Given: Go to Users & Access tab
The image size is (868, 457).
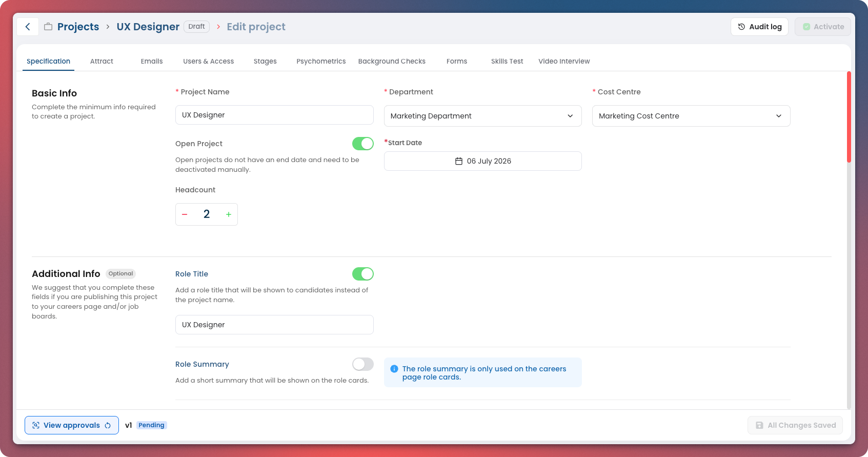Looking at the screenshot, I should [x=209, y=61].
